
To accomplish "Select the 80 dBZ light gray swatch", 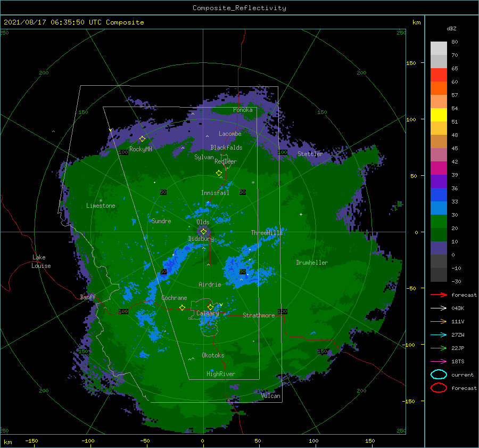I will 439,48.
